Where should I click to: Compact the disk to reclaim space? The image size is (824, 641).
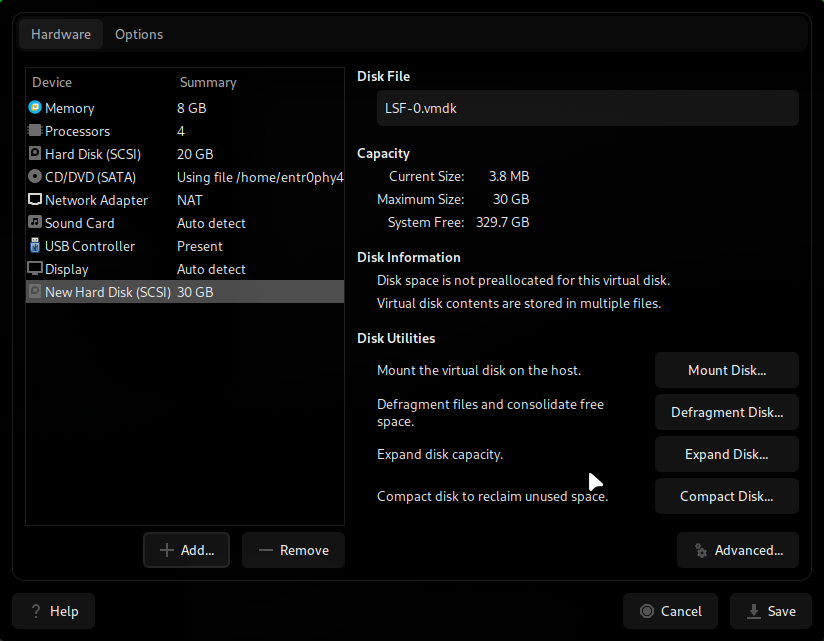click(x=726, y=496)
